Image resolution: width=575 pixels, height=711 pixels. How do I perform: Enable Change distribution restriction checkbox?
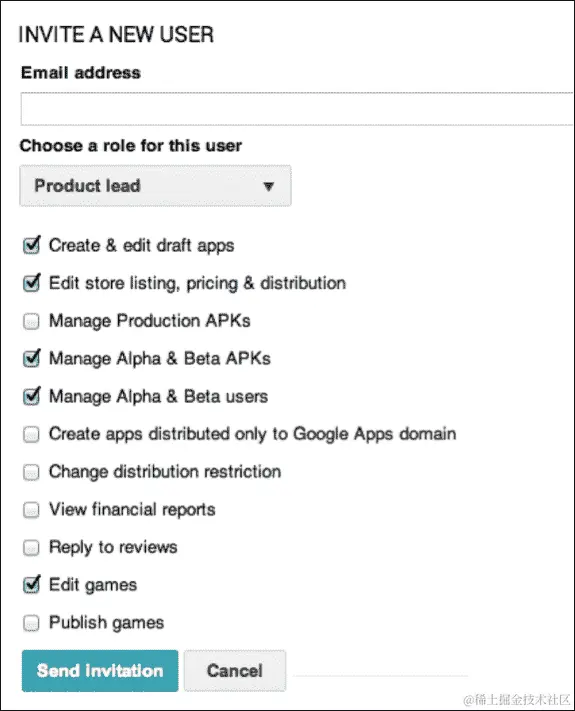(31, 472)
